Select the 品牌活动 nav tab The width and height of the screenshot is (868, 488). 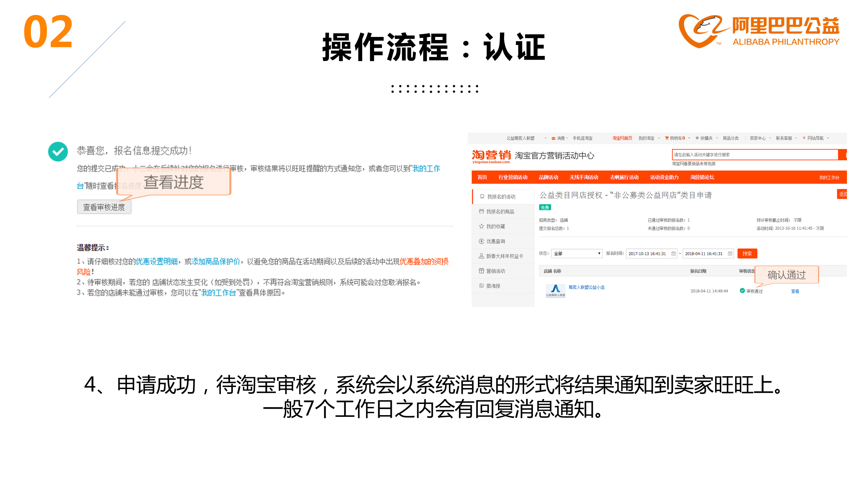(548, 177)
